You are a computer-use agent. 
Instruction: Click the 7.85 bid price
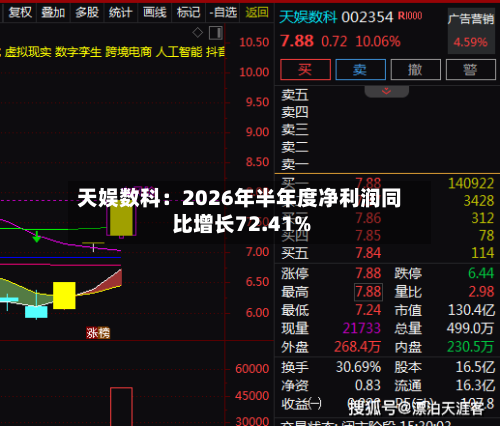(x=368, y=236)
